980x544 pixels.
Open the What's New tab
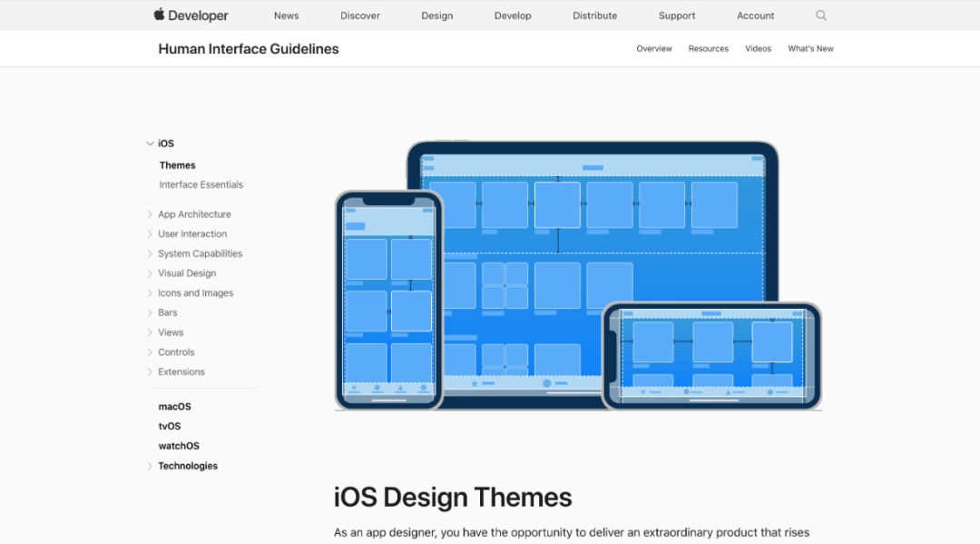point(810,49)
